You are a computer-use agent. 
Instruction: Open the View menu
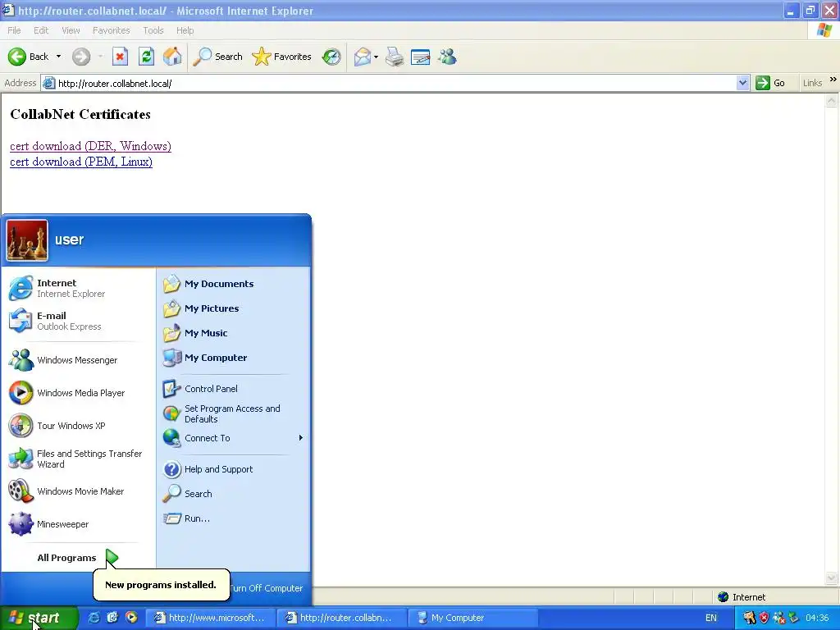tap(71, 30)
